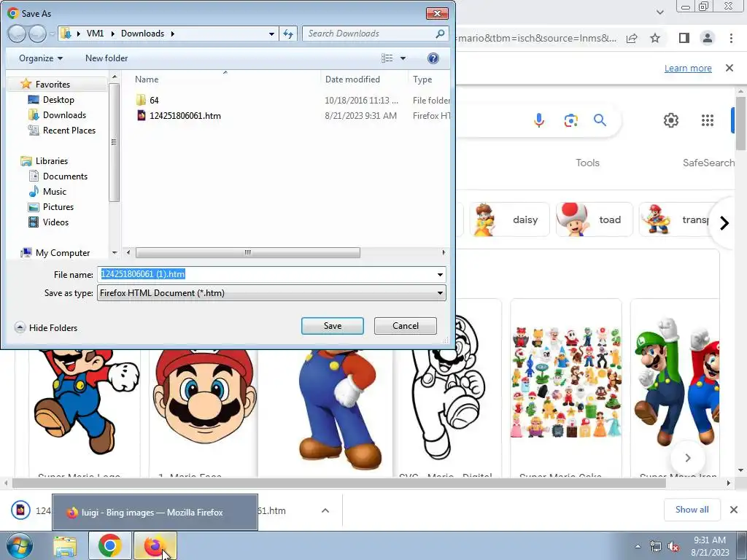Select Favorites in the navigation pane
The image size is (747, 560).
(x=53, y=85)
